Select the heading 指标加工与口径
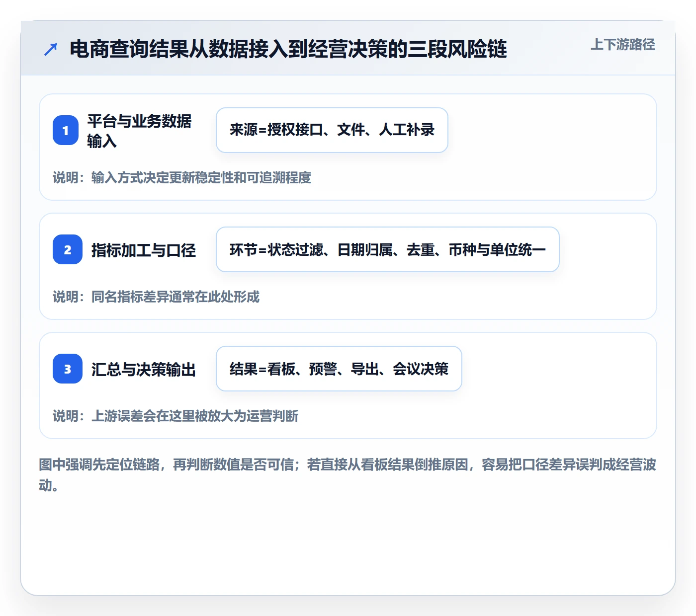Image resolution: width=696 pixels, height=616 pixels. pos(144,250)
